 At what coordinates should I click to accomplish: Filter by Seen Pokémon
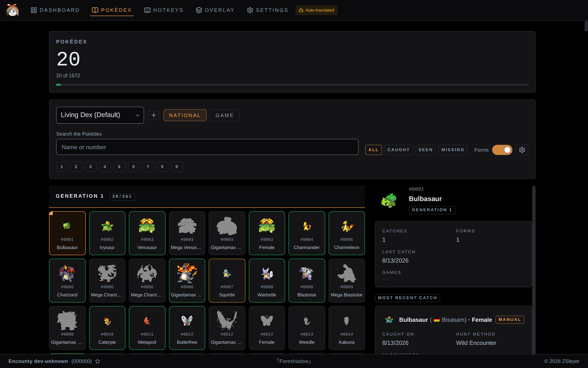click(426, 150)
